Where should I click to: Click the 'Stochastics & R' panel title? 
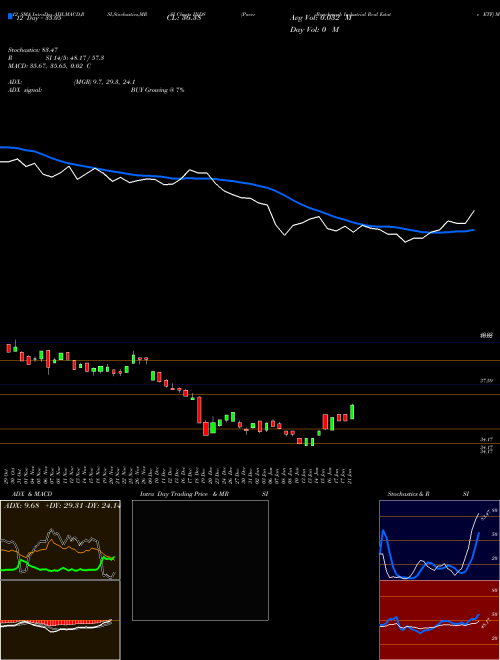click(x=409, y=494)
